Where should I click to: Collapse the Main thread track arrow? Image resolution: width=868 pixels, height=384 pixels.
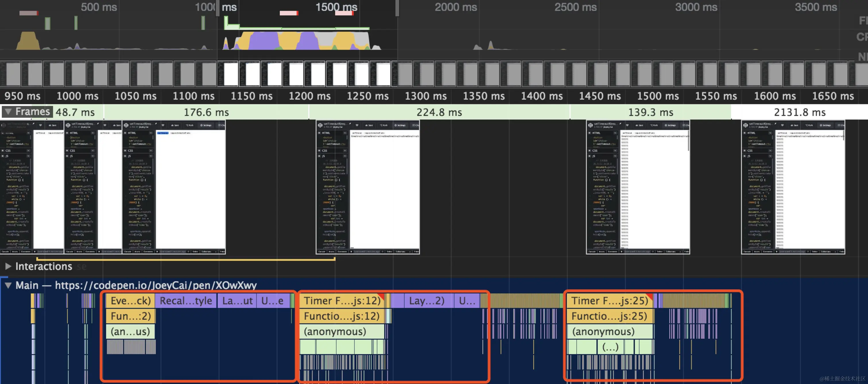(8, 285)
